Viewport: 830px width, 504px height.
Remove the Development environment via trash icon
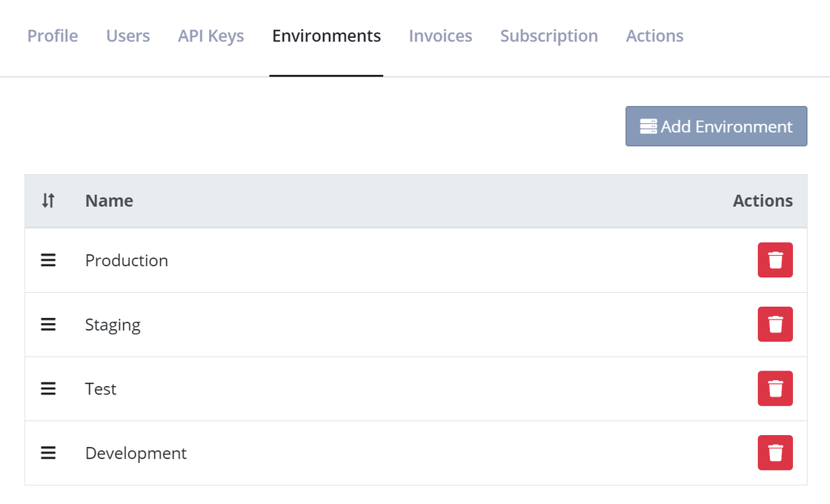775,453
